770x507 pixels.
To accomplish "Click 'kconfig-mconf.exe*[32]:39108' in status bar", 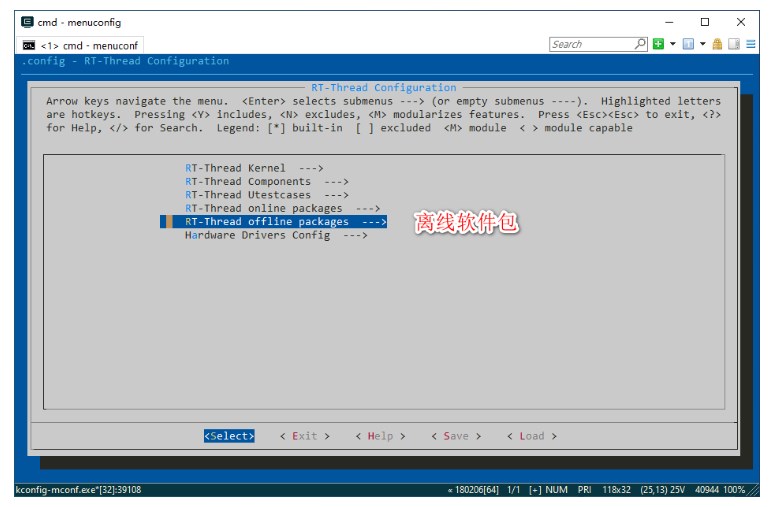I will [x=79, y=490].
